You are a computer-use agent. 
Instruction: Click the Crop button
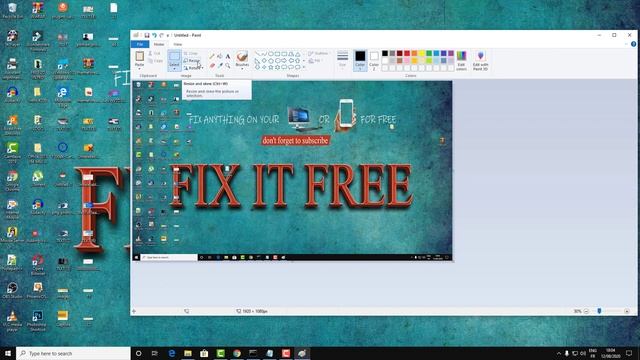click(191, 53)
